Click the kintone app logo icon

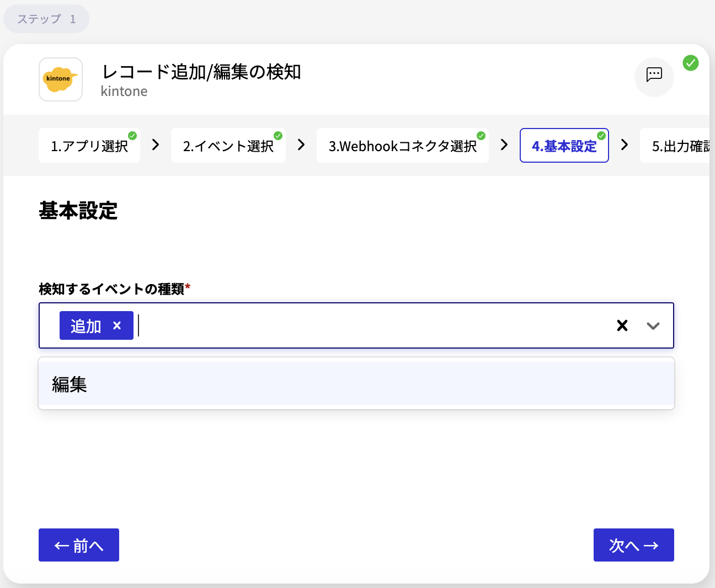[60, 79]
